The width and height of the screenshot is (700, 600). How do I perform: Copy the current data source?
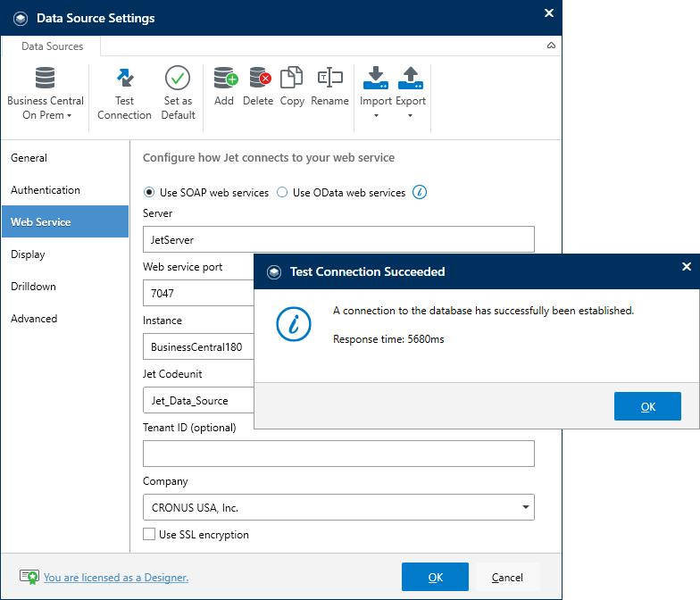292,87
